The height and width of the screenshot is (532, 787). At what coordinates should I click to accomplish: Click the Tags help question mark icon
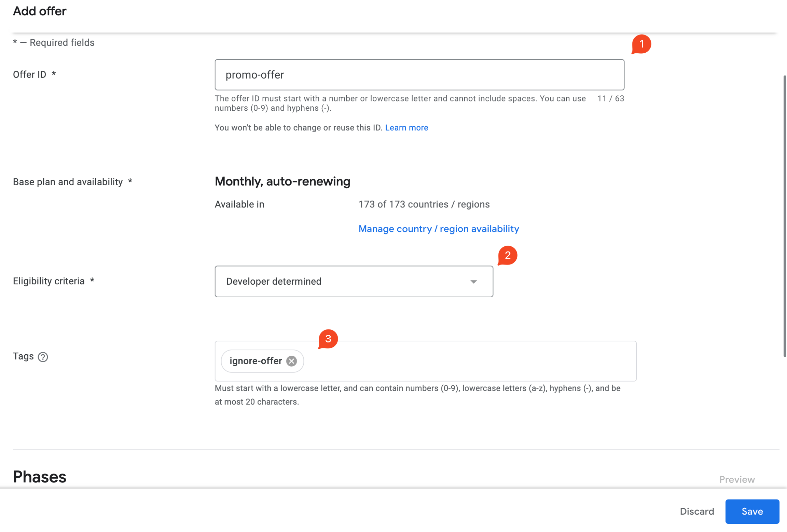coord(43,357)
